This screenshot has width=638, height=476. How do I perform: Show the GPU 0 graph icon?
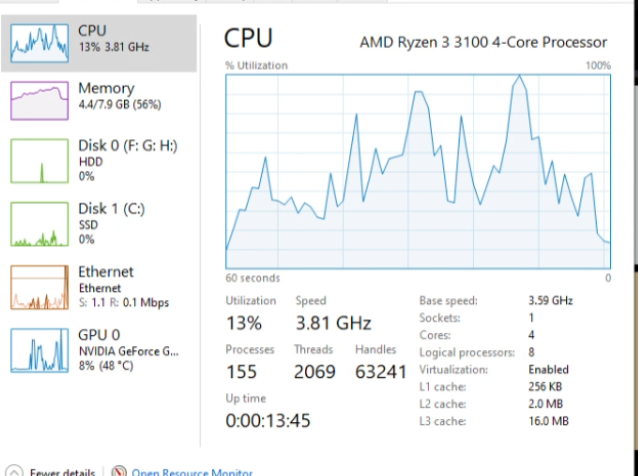click(x=40, y=350)
